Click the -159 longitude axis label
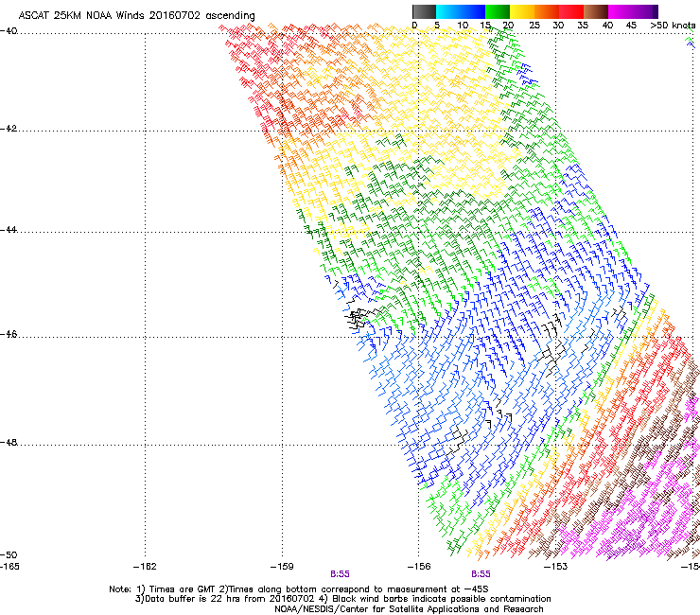700x615 pixels. pyautogui.click(x=282, y=567)
